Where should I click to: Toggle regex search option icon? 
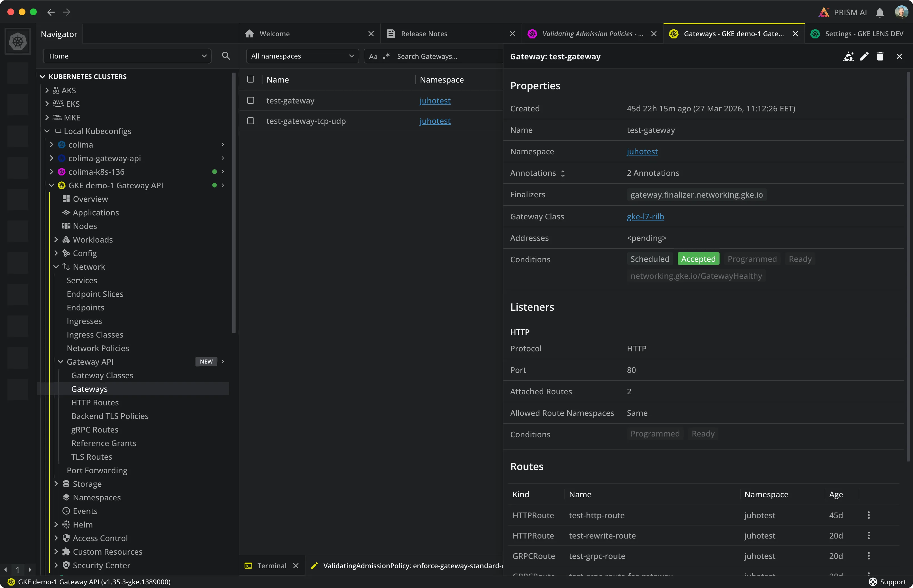point(387,56)
